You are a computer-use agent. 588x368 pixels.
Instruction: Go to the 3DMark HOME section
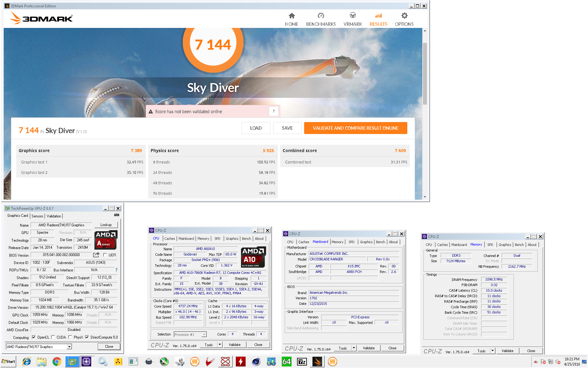292,20
